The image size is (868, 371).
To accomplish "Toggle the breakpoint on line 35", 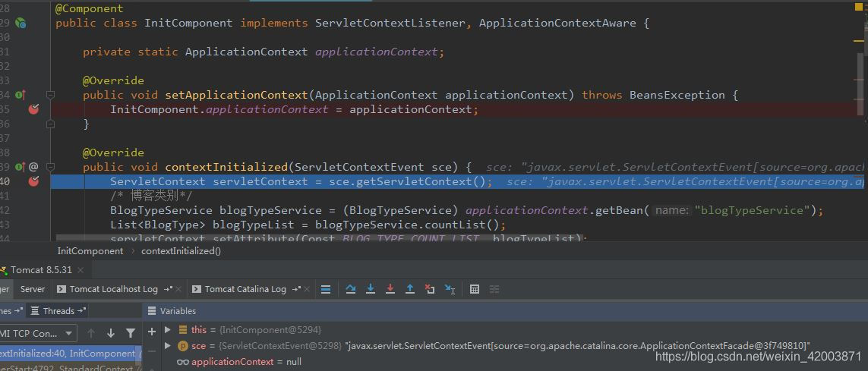I will pos(33,109).
